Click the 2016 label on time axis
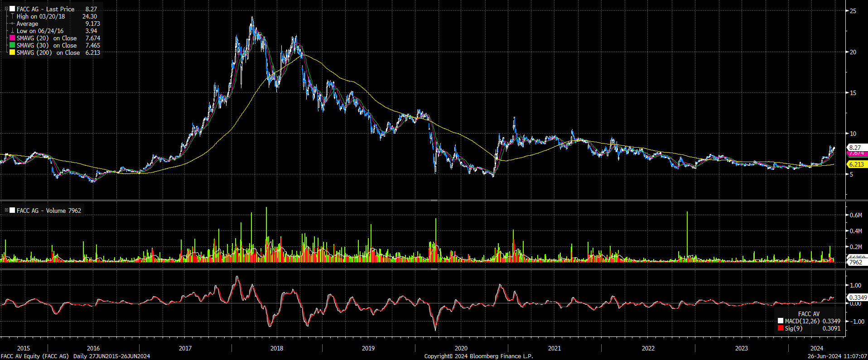868x360 pixels. click(93, 348)
